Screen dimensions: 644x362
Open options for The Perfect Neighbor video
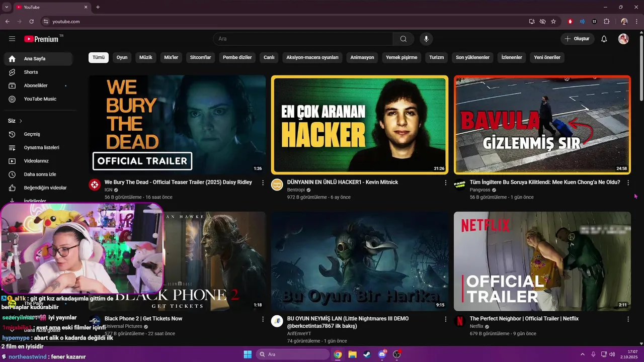click(628, 319)
